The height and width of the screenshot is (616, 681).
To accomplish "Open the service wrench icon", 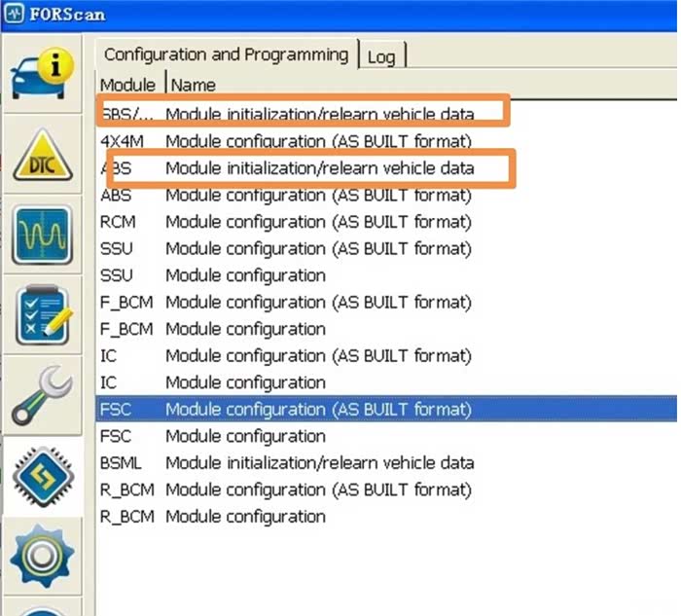I will point(43,395).
